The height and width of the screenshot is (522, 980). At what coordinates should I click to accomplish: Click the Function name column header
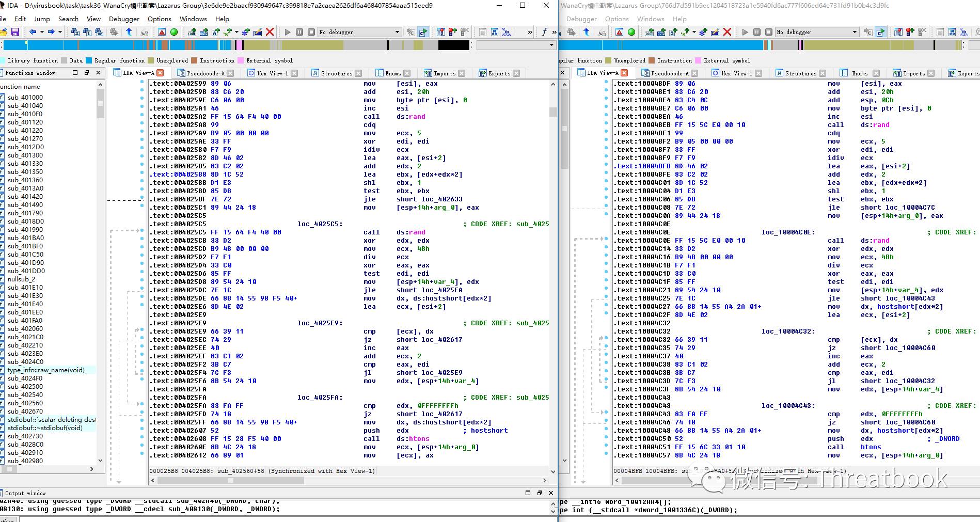(21, 86)
